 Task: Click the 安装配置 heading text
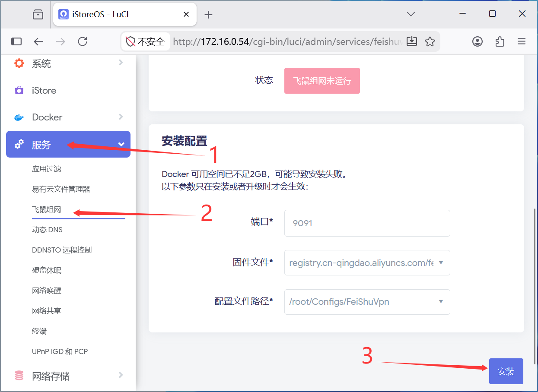(x=184, y=141)
